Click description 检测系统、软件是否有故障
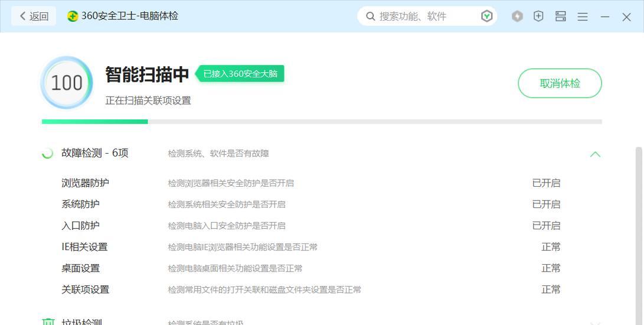Screen dimensions: 644x325 (x=218, y=154)
